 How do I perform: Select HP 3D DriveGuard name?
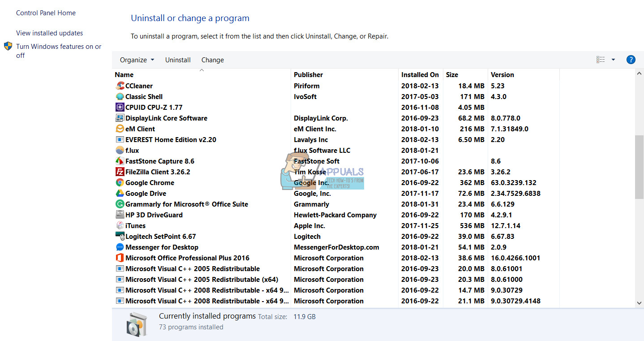154,215
